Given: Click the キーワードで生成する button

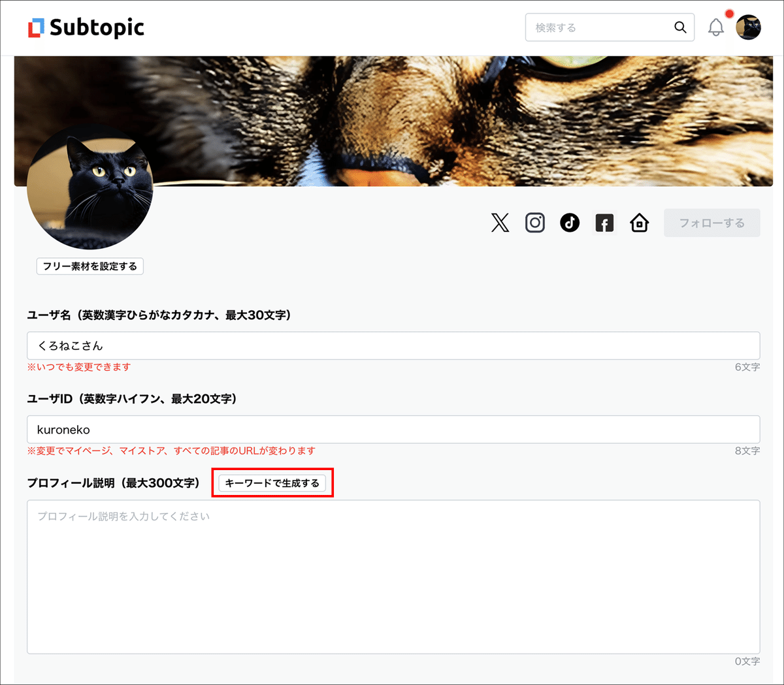Looking at the screenshot, I should (272, 483).
